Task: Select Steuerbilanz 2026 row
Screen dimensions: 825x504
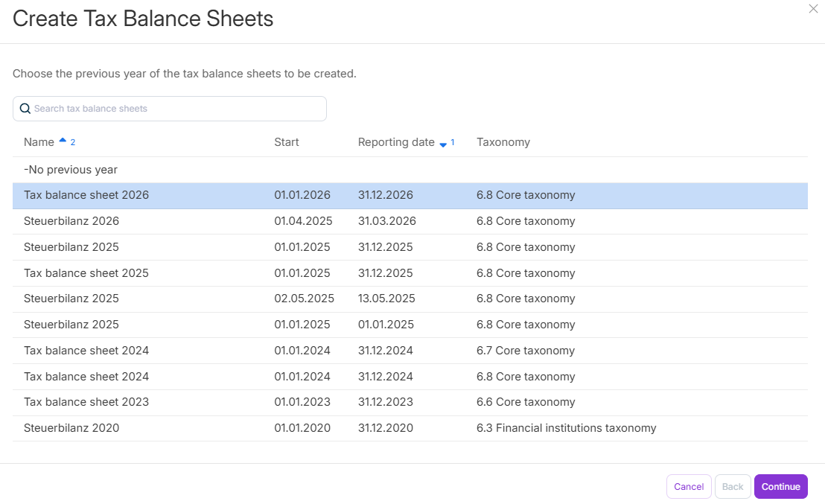Action: coord(410,222)
